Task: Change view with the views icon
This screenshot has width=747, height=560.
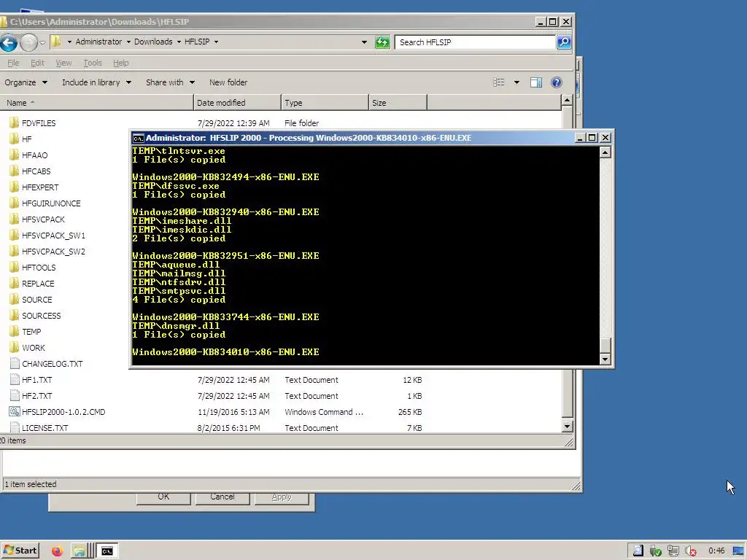Action: (499, 82)
